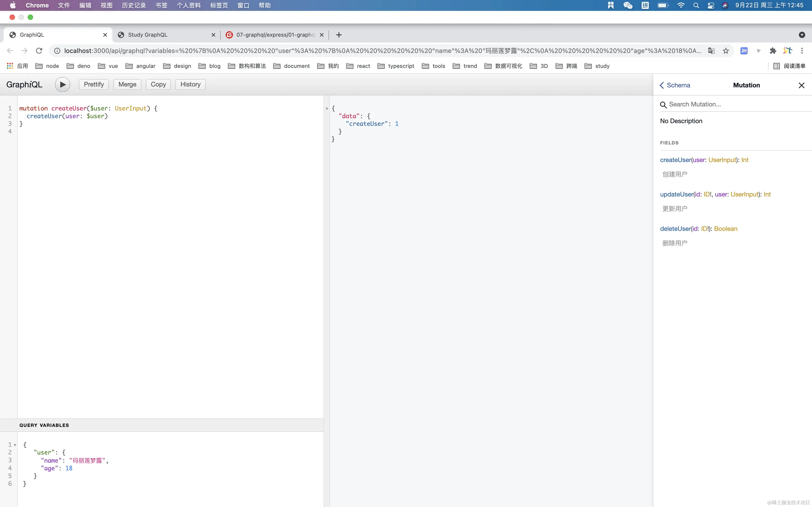Open the tab search dropdown arrow
The height and width of the screenshot is (507, 812).
click(x=802, y=35)
